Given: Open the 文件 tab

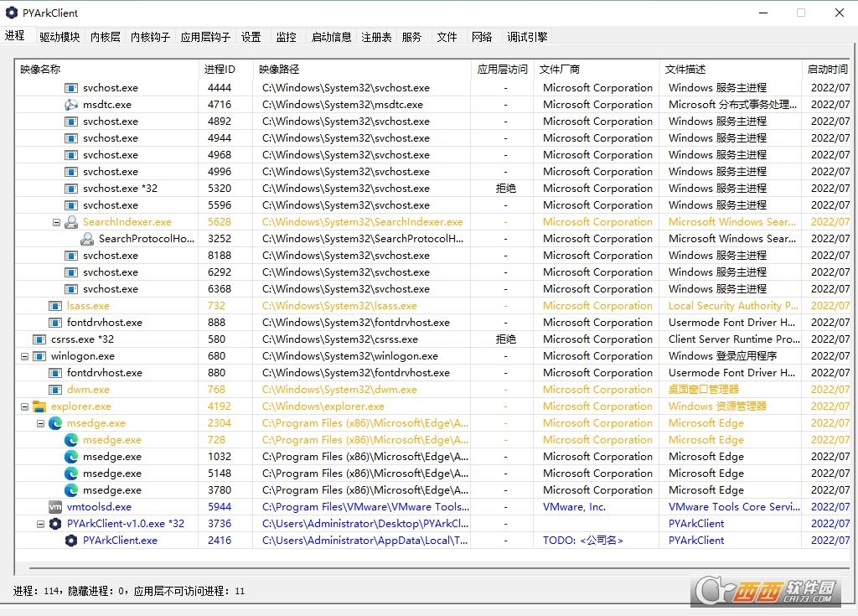Looking at the screenshot, I should tap(447, 37).
